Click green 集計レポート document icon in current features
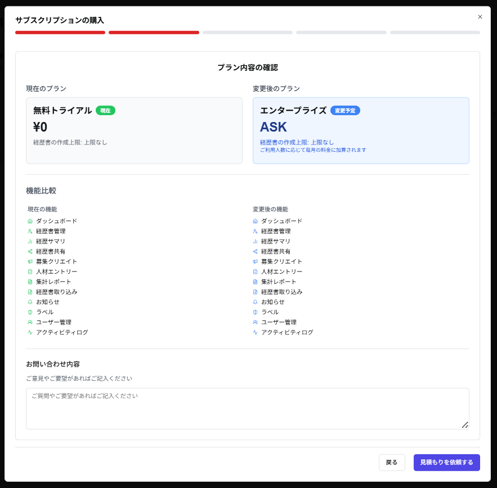Screen dimensions: 497x488 [30, 282]
